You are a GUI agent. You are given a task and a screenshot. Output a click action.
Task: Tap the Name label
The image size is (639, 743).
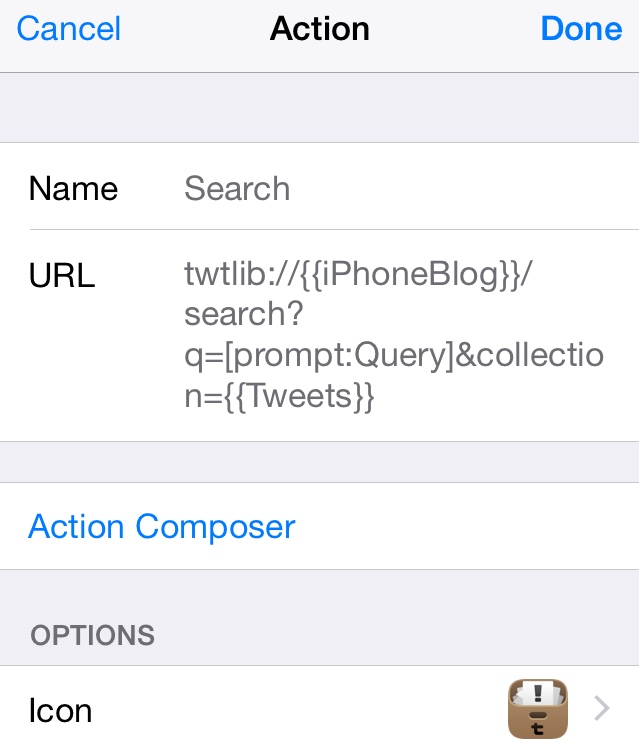pos(73,188)
